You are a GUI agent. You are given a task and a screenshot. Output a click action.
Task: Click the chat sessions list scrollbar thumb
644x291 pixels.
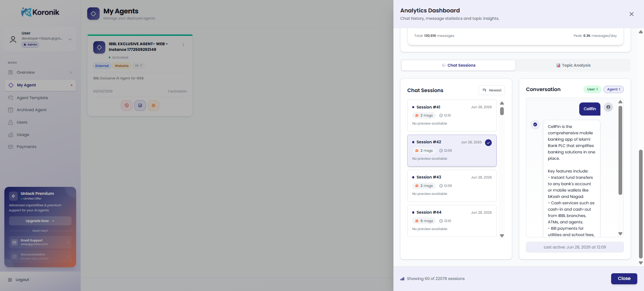pos(502,111)
